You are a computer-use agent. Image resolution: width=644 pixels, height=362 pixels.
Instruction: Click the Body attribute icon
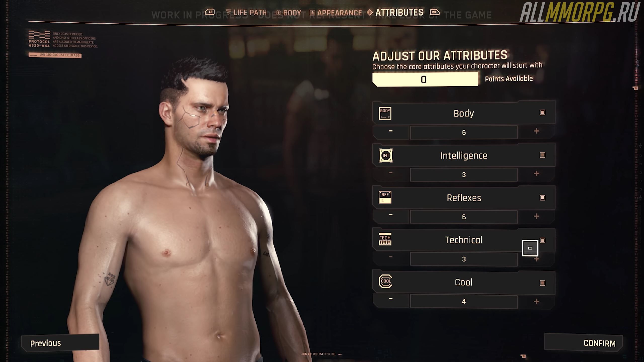tap(385, 113)
